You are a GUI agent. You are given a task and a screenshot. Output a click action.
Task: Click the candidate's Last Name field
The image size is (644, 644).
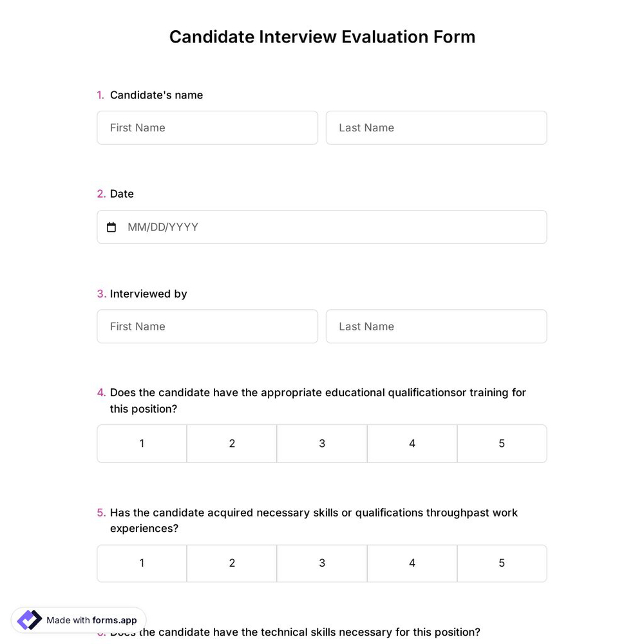[437, 128]
